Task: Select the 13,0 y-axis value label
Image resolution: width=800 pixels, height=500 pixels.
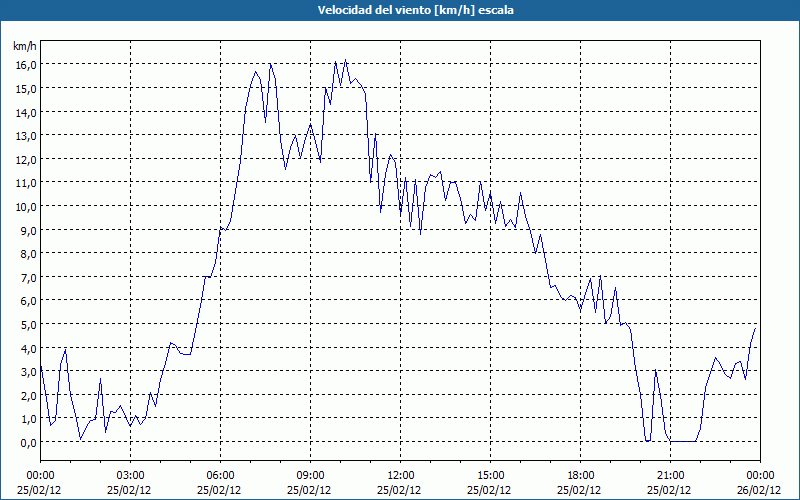Action: pos(28,136)
